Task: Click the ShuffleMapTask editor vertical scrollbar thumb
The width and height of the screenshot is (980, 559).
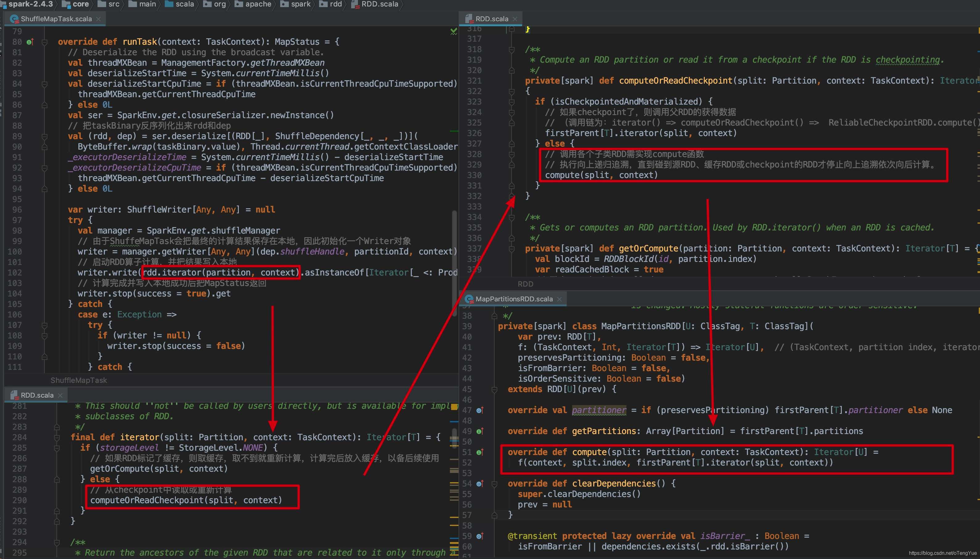Action: 454,263
